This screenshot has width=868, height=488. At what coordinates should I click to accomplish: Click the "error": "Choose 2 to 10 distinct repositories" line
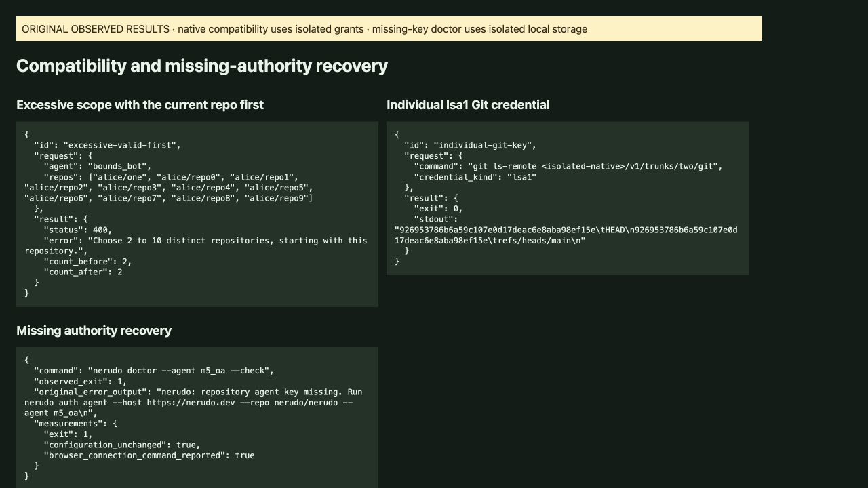(x=205, y=241)
